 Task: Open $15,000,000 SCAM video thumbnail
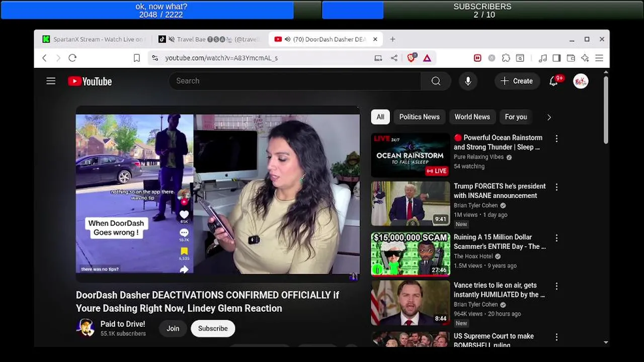click(x=411, y=254)
